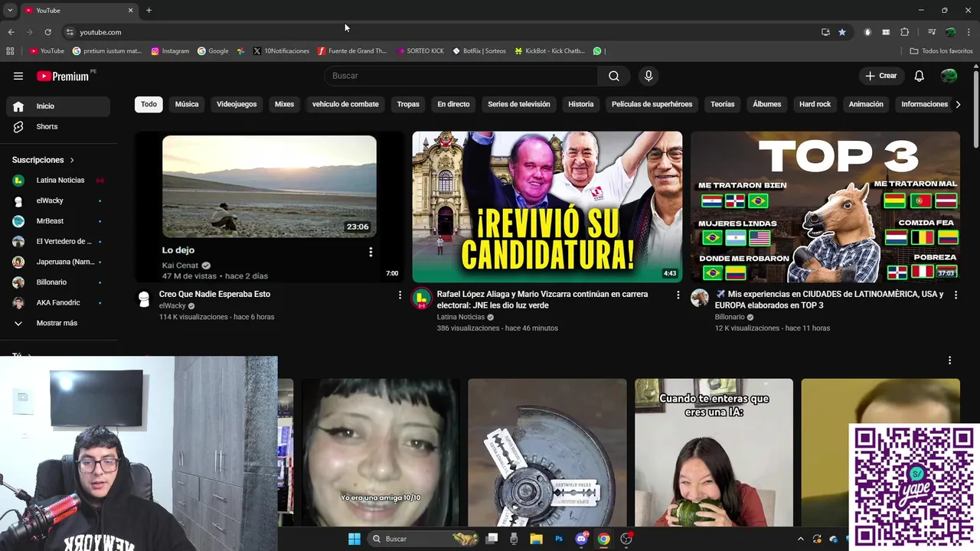Play the 'Yo era una amiga 10/10' Short

[381, 452]
